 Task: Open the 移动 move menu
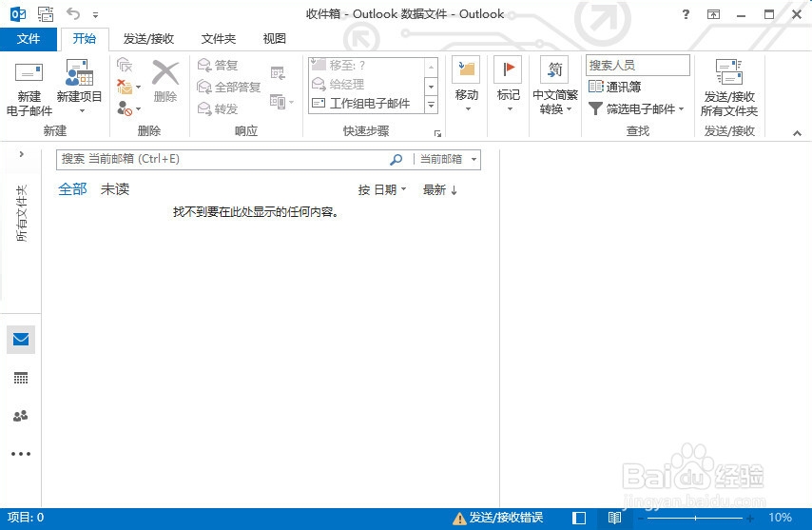tap(466, 85)
